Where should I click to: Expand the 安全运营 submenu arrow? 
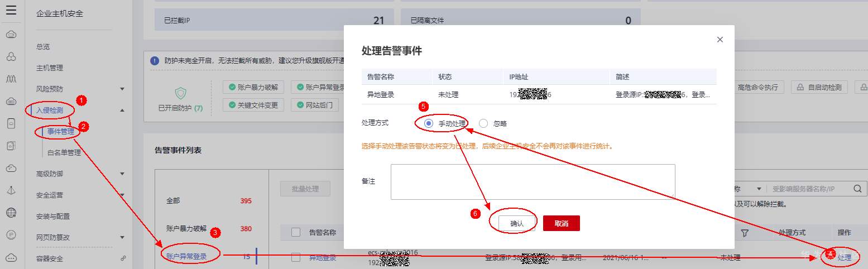[122, 195]
